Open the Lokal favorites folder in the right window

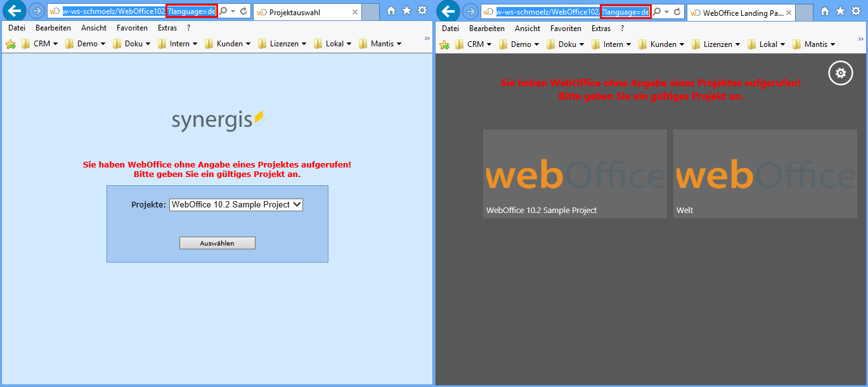(767, 44)
